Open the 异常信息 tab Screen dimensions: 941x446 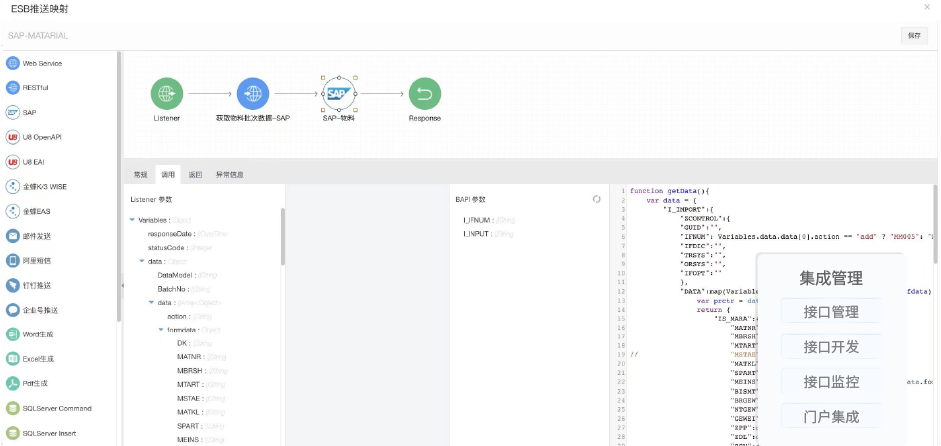pyautogui.click(x=229, y=174)
